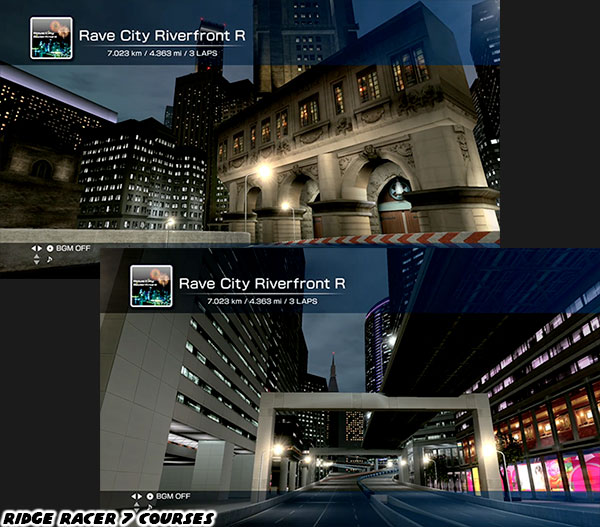Viewport: 600px width, 527px height.
Task: Click the up/down arrows icon in top screenshot
Action: tap(36, 259)
